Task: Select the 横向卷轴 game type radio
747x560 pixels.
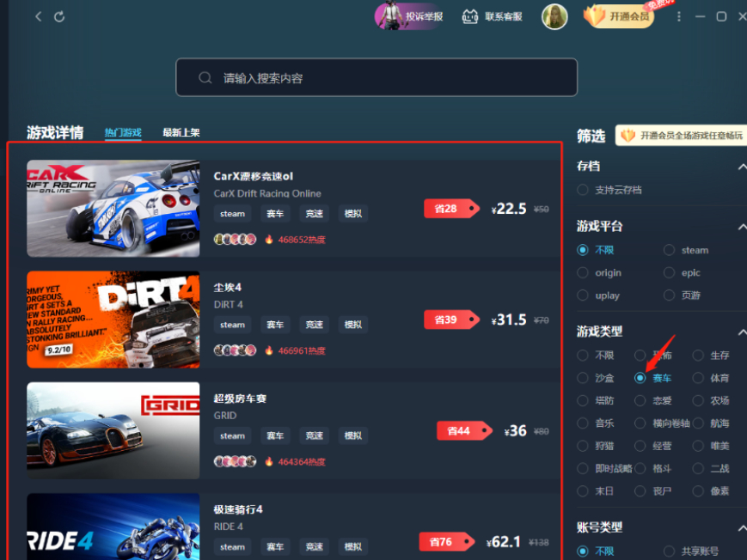Action: coord(640,423)
